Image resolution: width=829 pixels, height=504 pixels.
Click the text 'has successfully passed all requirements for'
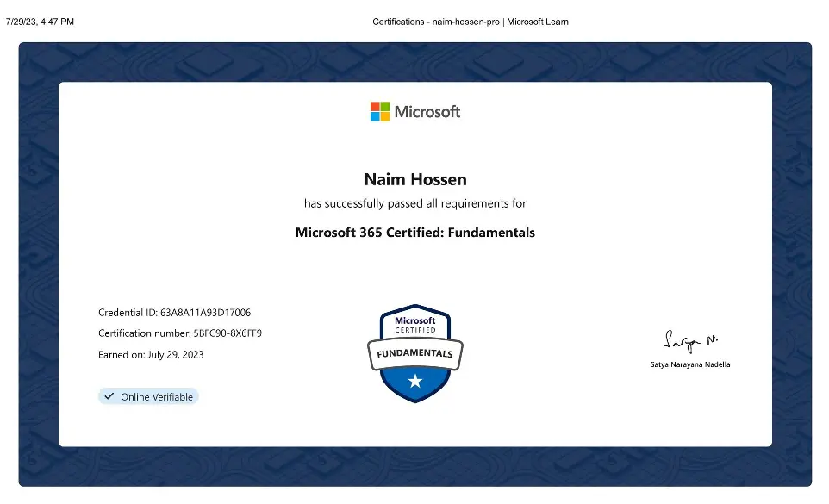click(415, 203)
